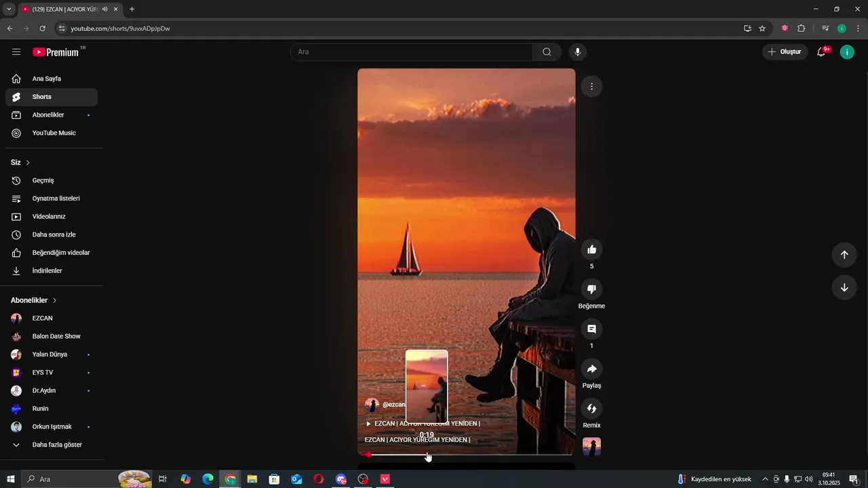Open the Extensions puzzle menu
Viewport: 868px width, 488px height.
[802, 28]
